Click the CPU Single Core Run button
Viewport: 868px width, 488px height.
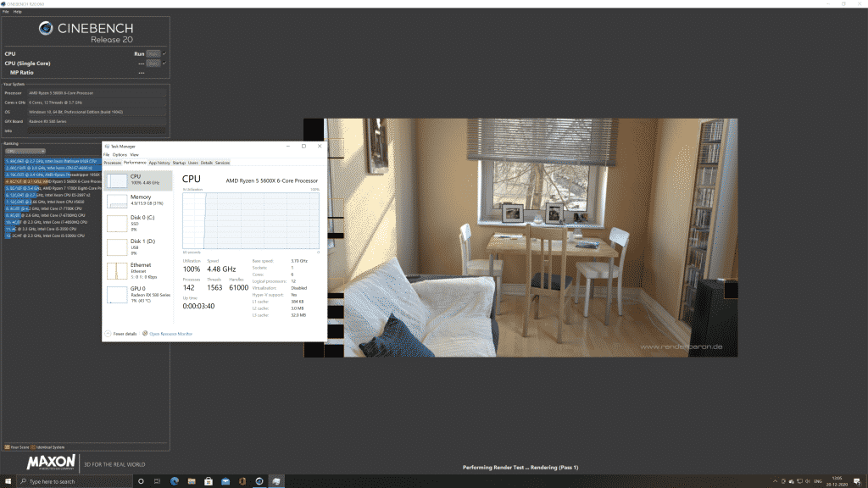[x=153, y=63]
